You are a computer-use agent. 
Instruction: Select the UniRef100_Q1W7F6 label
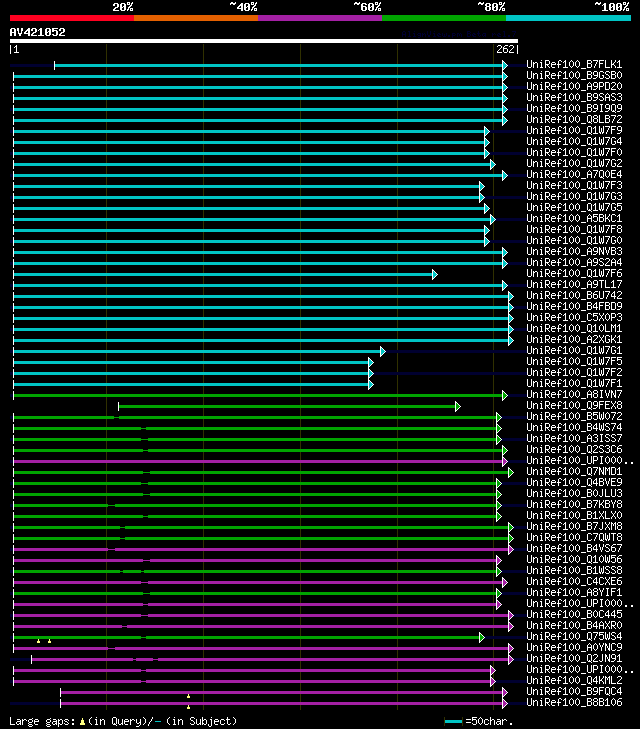tap(574, 273)
